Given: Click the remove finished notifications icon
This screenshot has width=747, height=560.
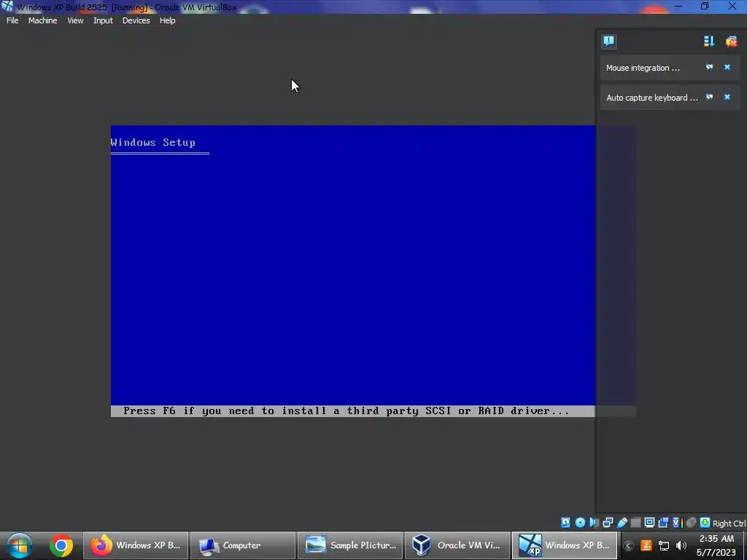Looking at the screenshot, I should (x=731, y=42).
